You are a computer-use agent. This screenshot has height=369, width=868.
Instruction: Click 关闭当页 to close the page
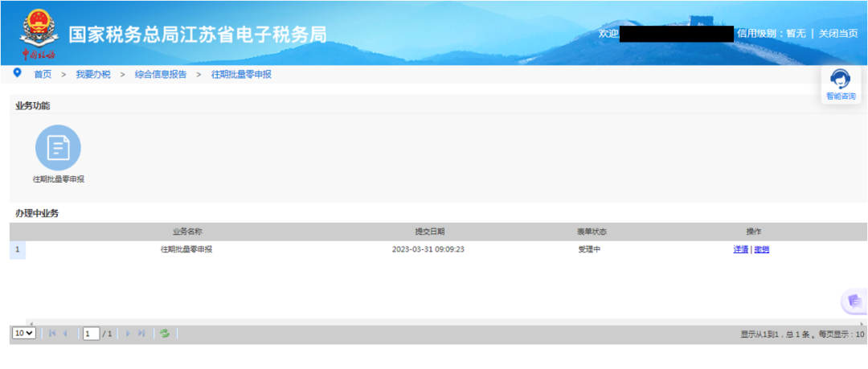coord(838,33)
